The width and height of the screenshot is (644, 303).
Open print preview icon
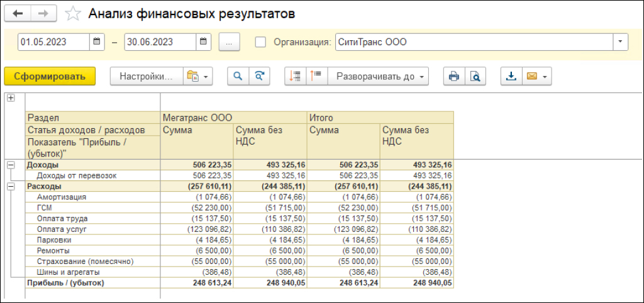pyautogui.click(x=475, y=76)
